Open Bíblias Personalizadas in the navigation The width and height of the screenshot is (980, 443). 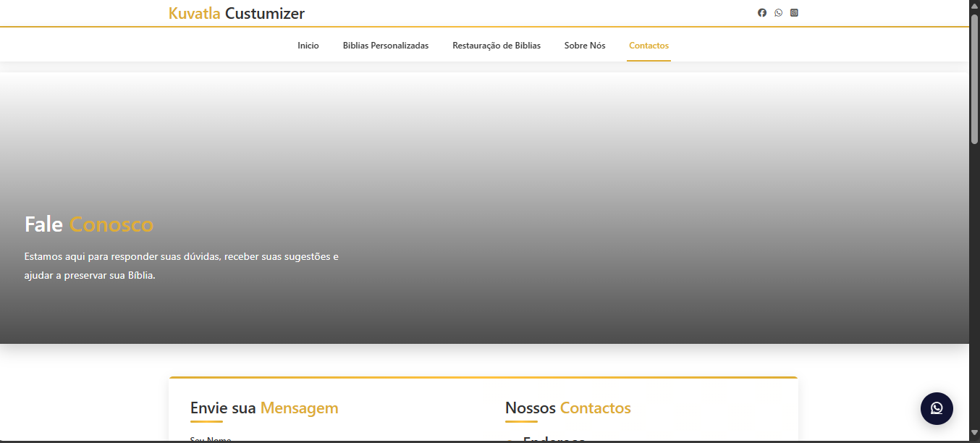click(x=385, y=46)
